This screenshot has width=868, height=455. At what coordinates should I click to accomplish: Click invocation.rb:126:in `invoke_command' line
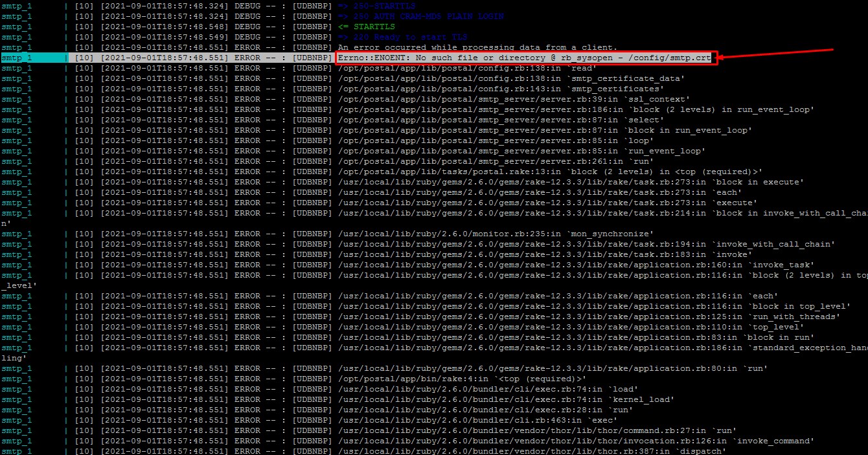[x=577, y=441]
